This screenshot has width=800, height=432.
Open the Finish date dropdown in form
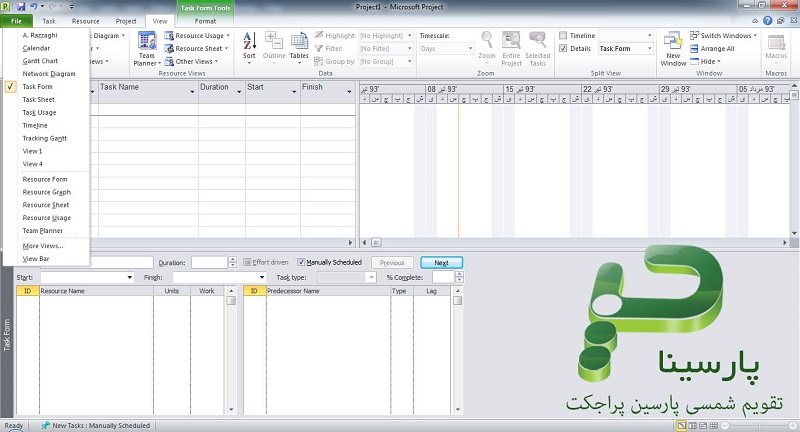point(262,277)
